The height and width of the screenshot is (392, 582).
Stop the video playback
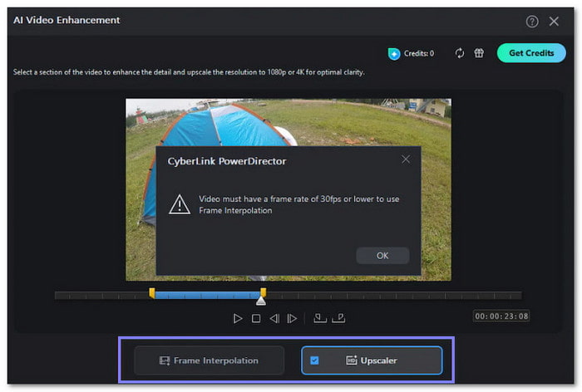256,319
